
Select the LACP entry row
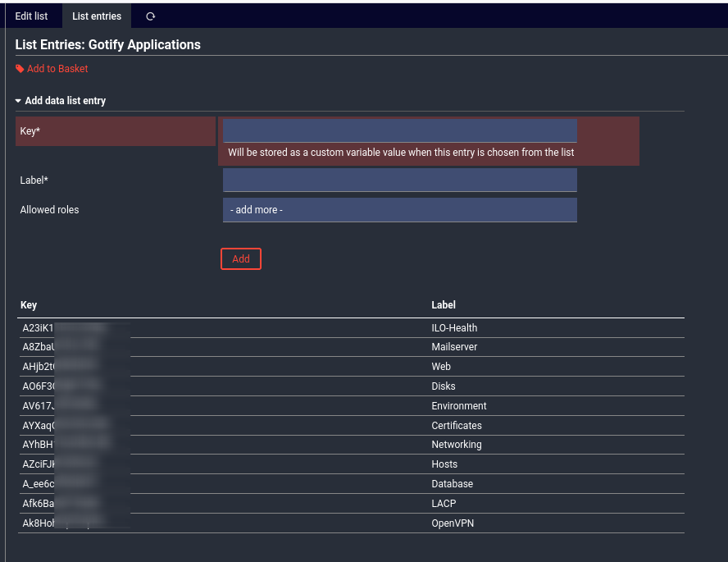point(444,504)
